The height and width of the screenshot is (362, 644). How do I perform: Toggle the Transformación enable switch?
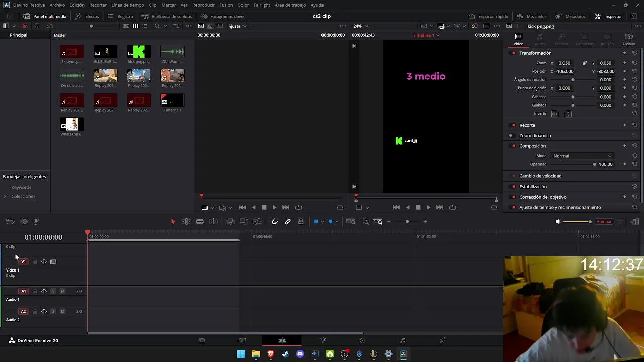click(x=513, y=53)
